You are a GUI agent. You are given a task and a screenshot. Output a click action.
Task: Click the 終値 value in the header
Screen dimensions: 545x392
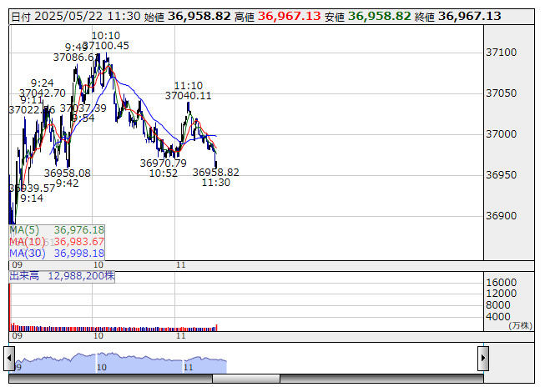(470, 17)
